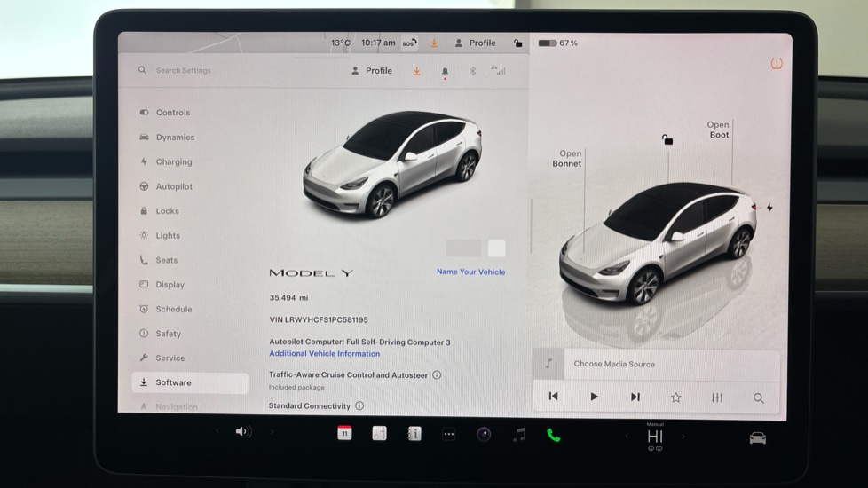Lower cabin temperature with left arrow
This screenshot has width=868, height=488.
point(627,437)
